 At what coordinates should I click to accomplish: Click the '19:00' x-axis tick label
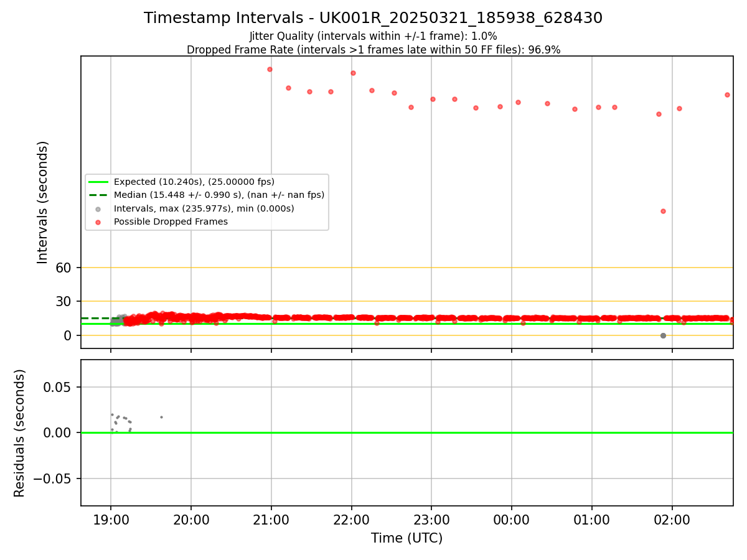click(111, 520)
